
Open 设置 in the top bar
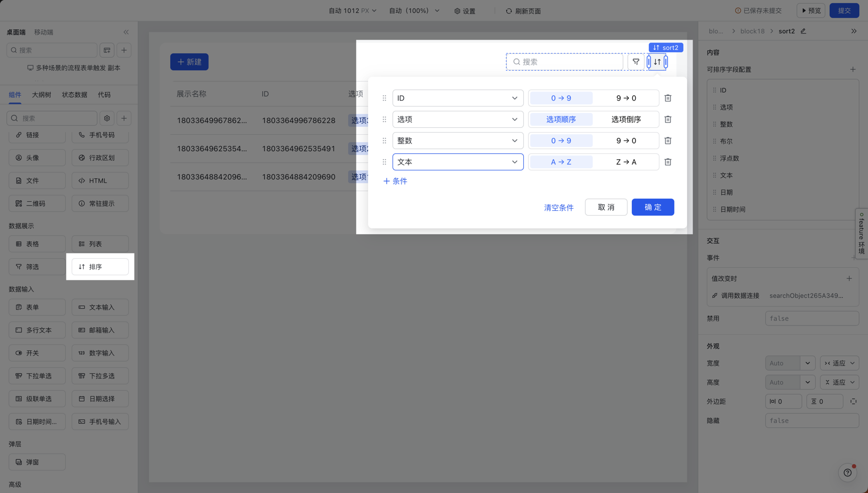[x=465, y=11]
